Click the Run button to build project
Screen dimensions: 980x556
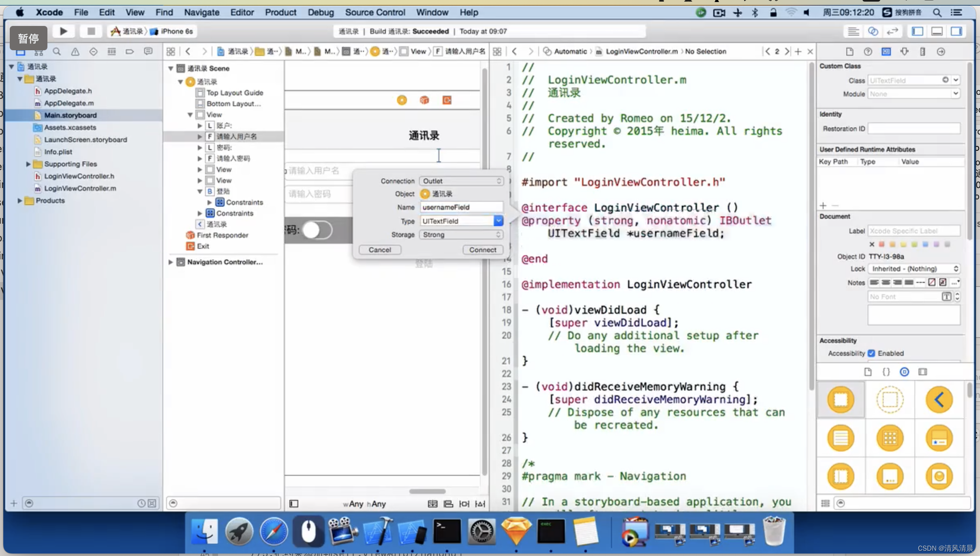pyautogui.click(x=63, y=31)
